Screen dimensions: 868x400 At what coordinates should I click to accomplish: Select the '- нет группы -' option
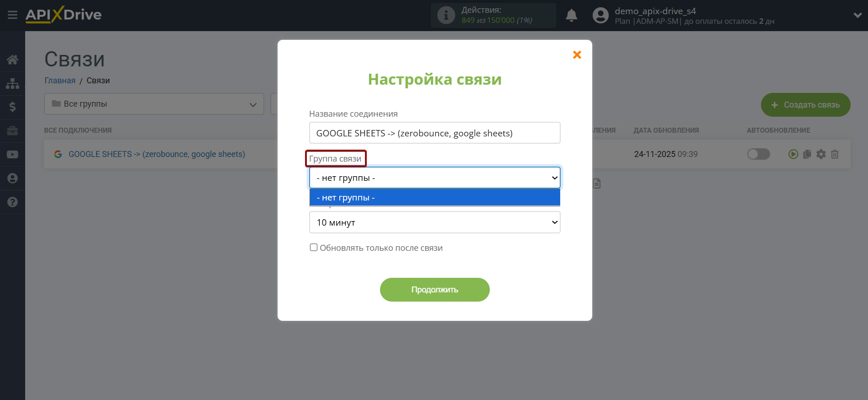coord(434,198)
